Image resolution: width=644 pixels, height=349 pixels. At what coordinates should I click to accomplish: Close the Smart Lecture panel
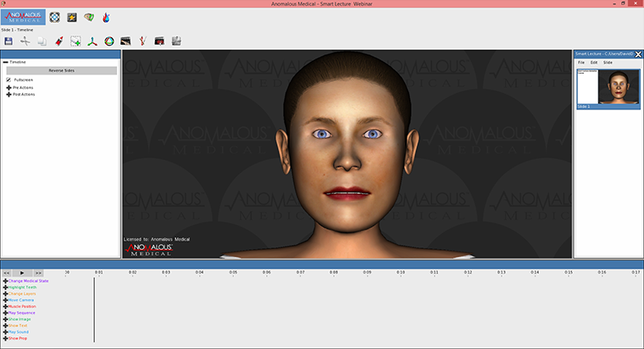click(638, 54)
